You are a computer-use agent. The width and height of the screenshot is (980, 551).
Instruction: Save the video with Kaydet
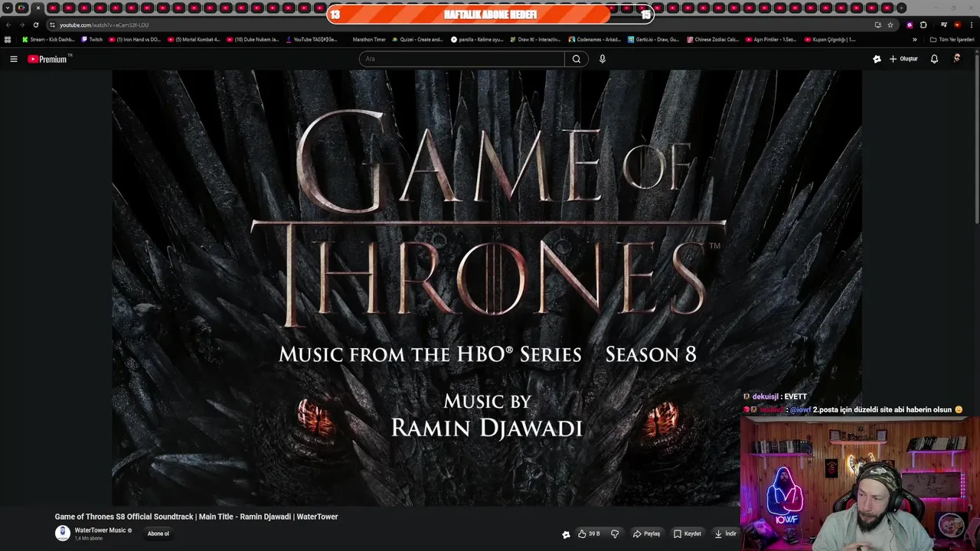(688, 534)
